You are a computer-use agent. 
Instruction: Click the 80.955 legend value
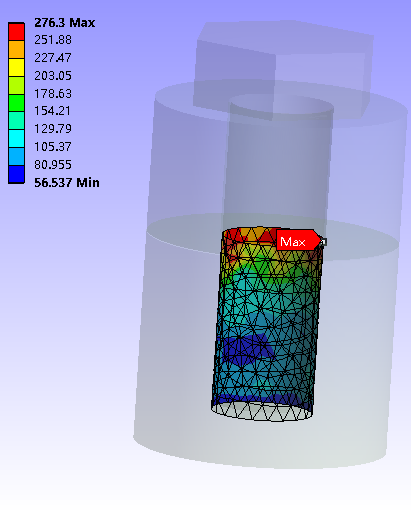(x=53, y=165)
